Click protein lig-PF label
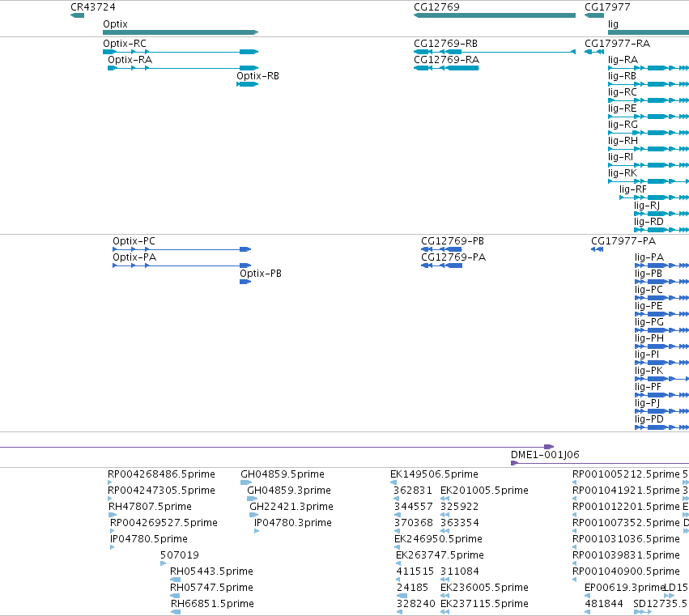This screenshot has width=689, height=616. click(x=649, y=387)
